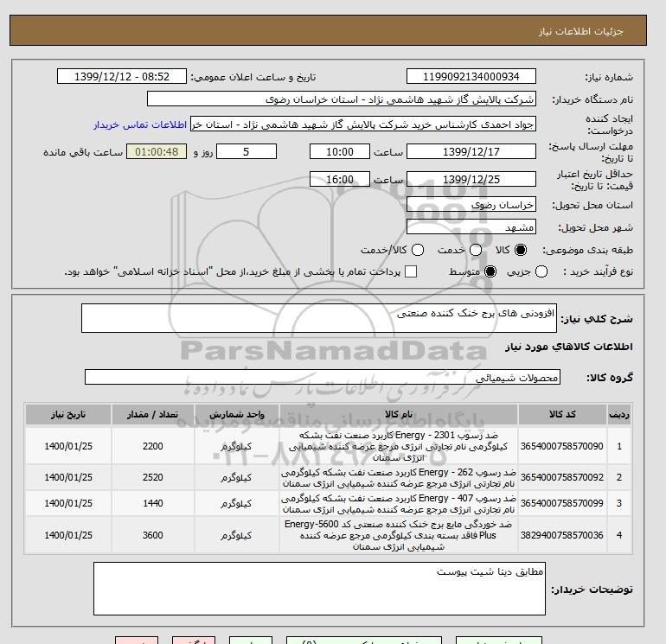This screenshot has width=666, height=644.
Task: Click the کیلوگرم unit cell in row 2
Action: coord(237,477)
